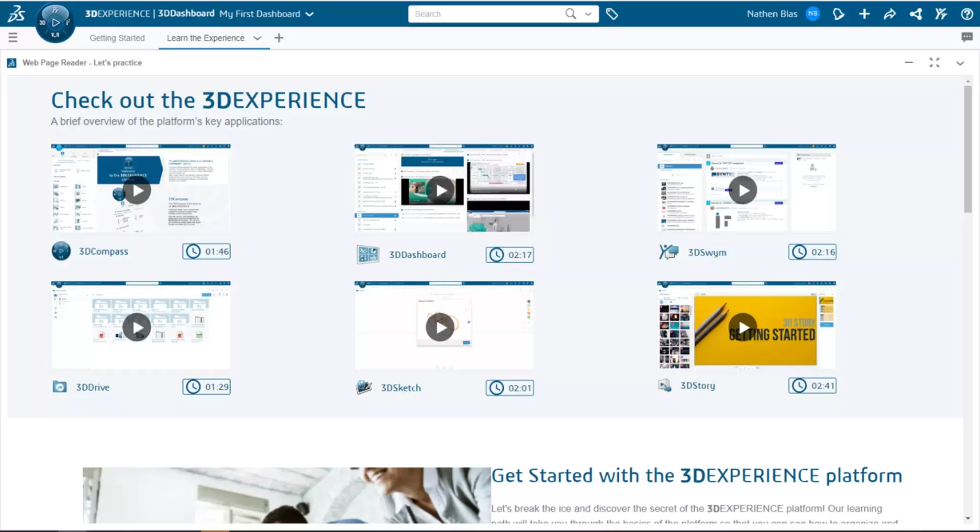Click the tag icon beside search
Image resolution: width=980 pixels, height=532 pixels.
[612, 14]
